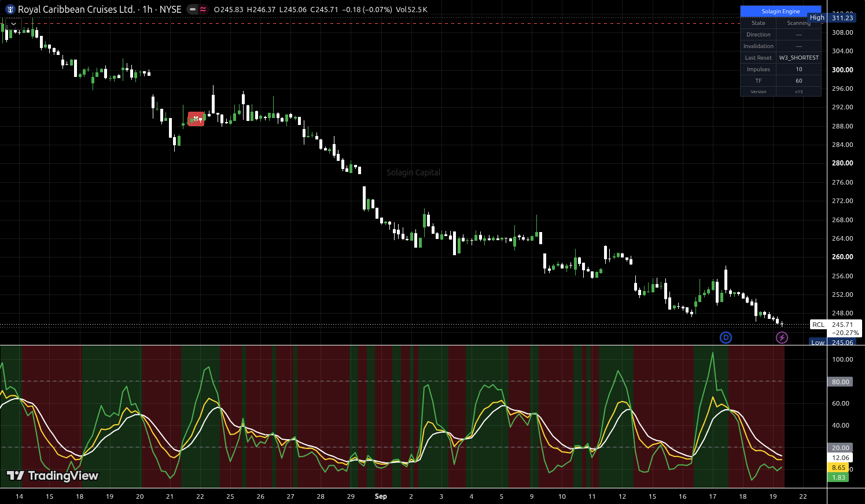Click the 29 date label on the time axis

coord(351,496)
